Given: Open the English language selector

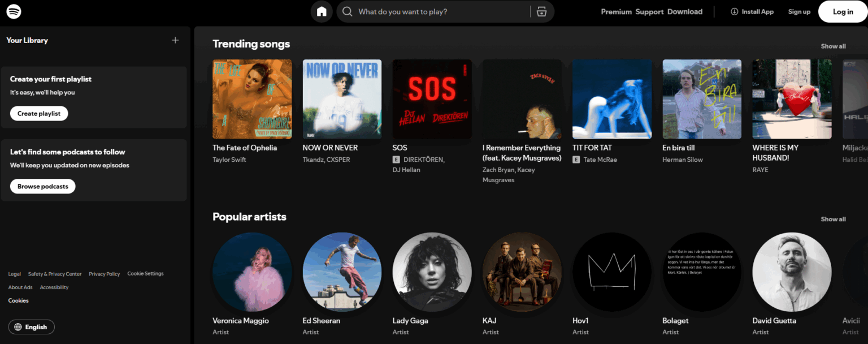Looking at the screenshot, I should click(31, 326).
